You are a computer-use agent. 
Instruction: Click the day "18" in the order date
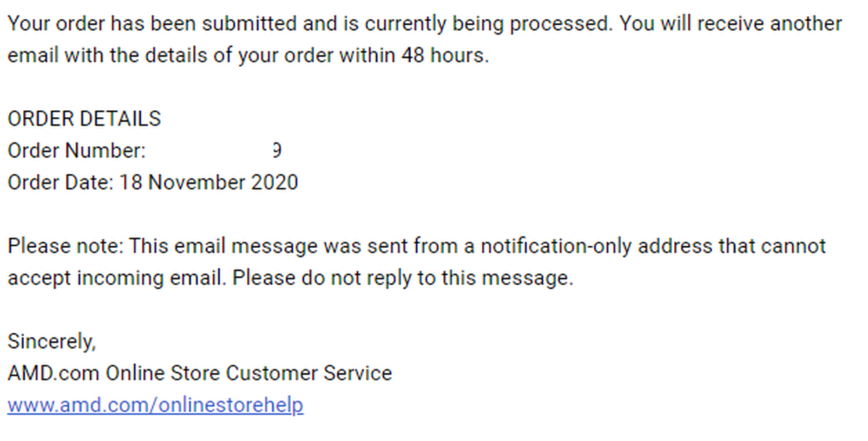(x=131, y=183)
